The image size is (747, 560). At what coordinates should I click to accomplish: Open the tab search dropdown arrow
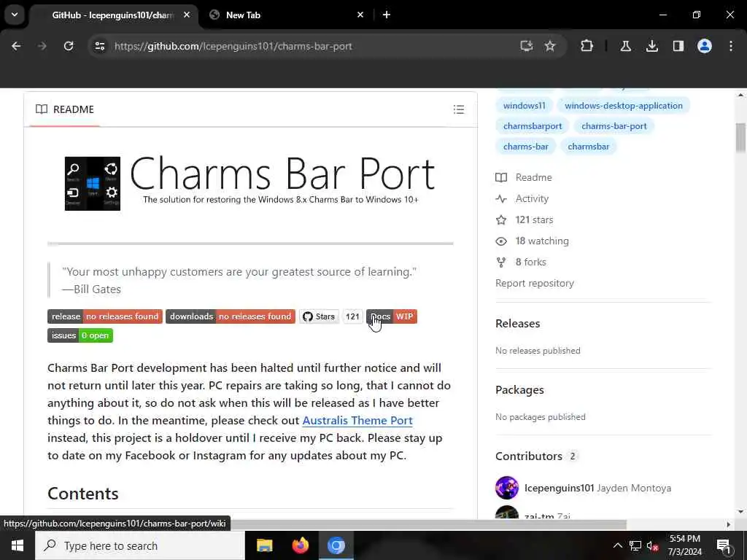tap(15, 15)
